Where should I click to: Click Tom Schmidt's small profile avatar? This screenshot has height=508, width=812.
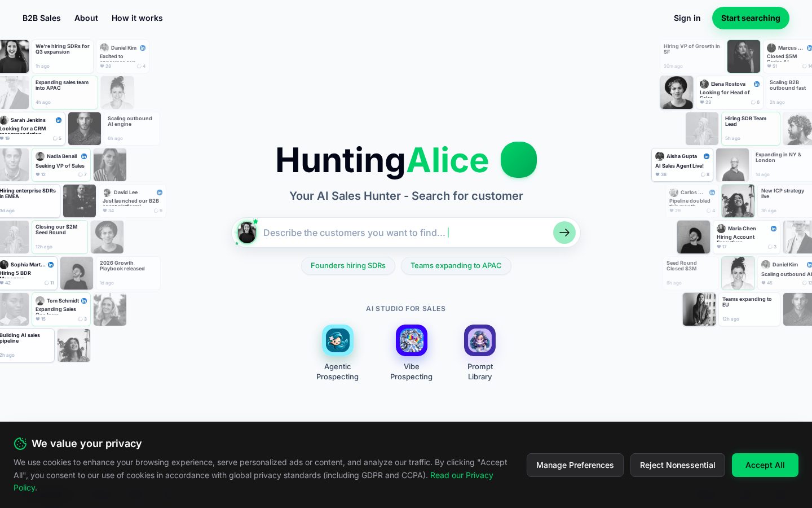click(40, 301)
